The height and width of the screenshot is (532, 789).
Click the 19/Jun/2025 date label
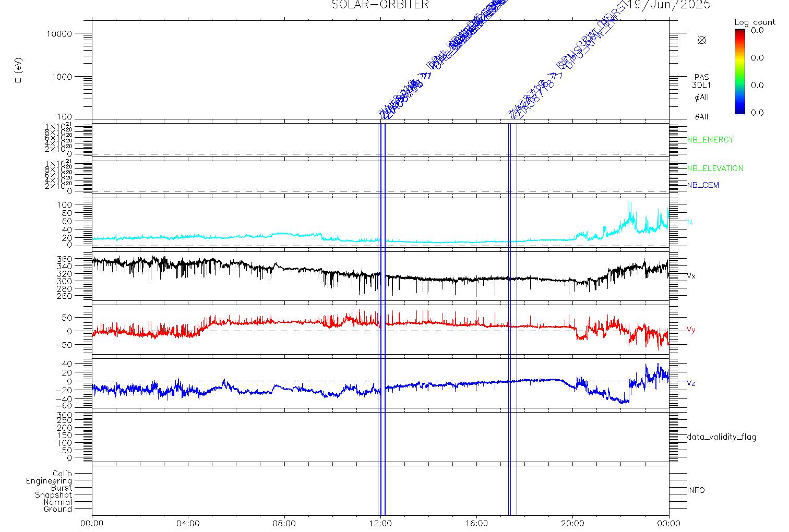point(669,5)
